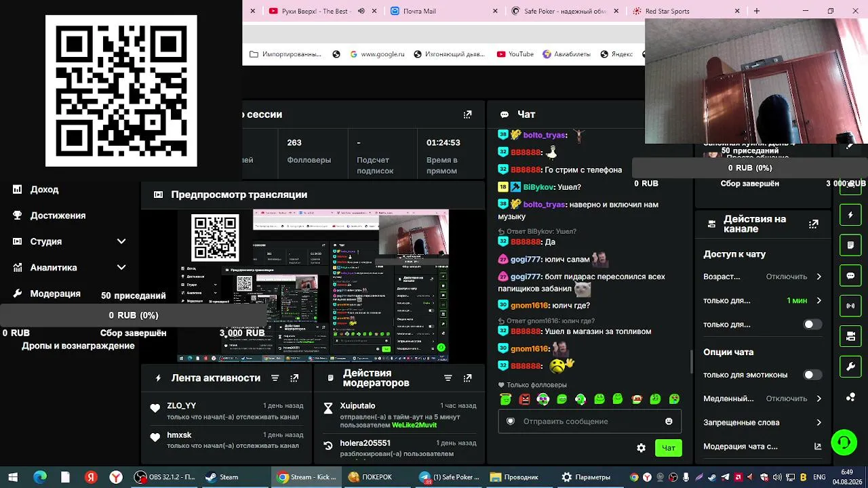Image resolution: width=868 pixels, height=488 pixels.
Task: Go to Достижения in sidebar
Action: [x=58, y=216]
